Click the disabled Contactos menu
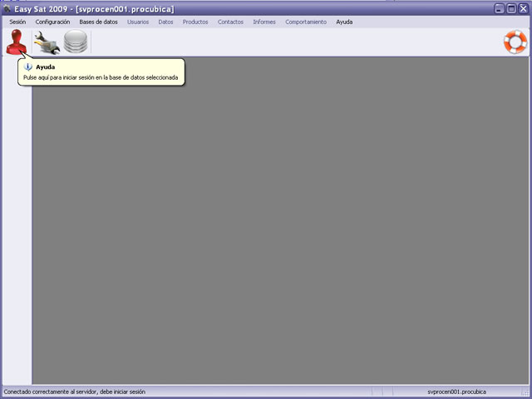The width and height of the screenshot is (532, 399). pyautogui.click(x=230, y=22)
